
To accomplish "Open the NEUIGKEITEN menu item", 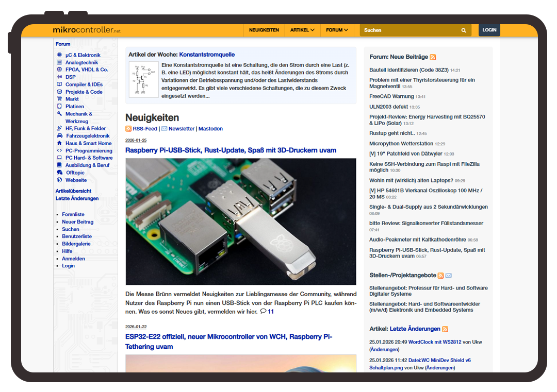I will pyautogui.click(x=264, y=30).
